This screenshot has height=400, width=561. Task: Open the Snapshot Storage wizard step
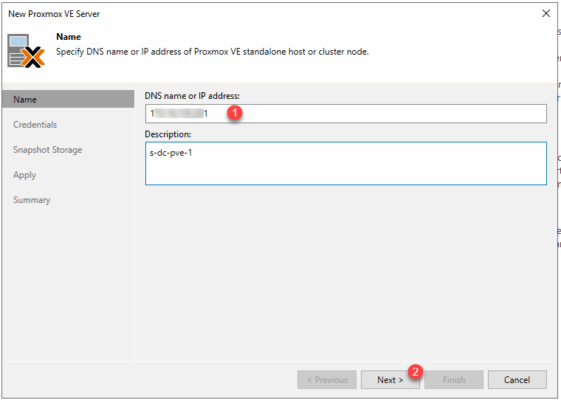[48, 150]
